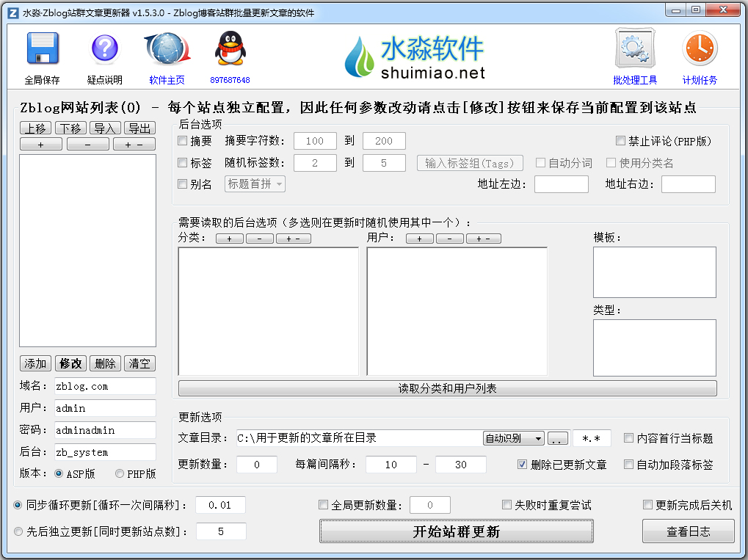Image resolution: width=748 pixels, height=560 pixels.
Task: Click the 域名 field with zblog.com
Action: click(x=106, y=386)
